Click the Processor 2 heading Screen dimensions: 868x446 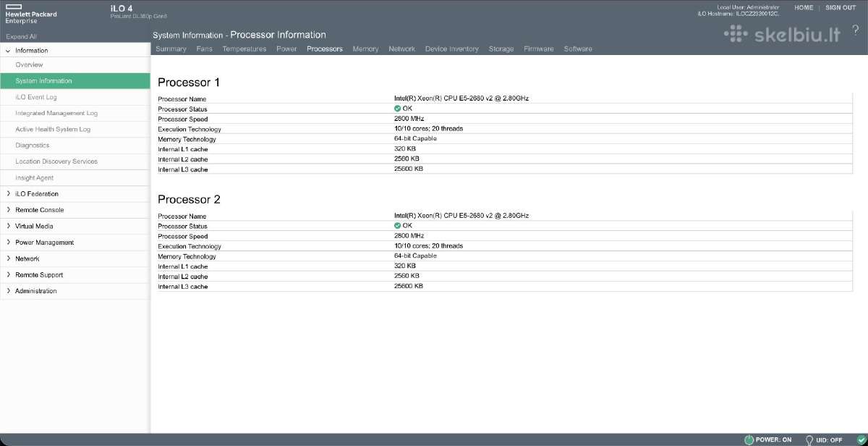pos(189,199)
